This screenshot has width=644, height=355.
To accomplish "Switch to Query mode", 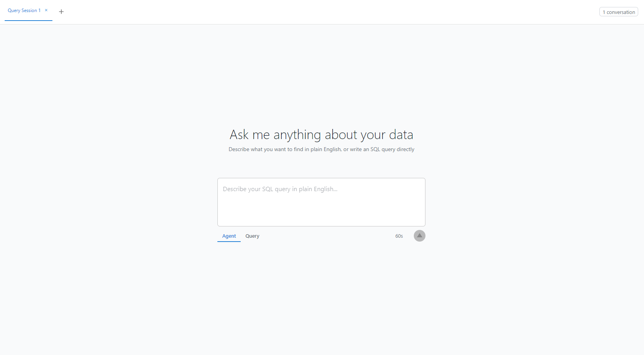I will [252, 236].
